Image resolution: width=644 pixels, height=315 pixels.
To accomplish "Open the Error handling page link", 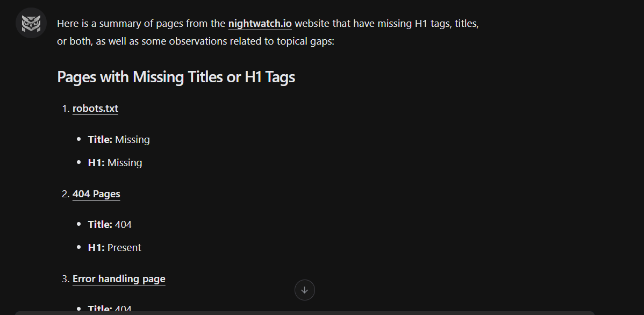I will click(119, 279).
